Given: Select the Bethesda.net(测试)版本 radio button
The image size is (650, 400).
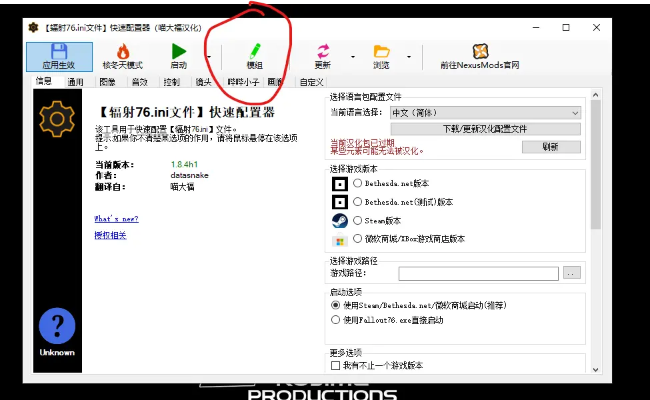Looking at the screenshot, I should click(357, 202).
